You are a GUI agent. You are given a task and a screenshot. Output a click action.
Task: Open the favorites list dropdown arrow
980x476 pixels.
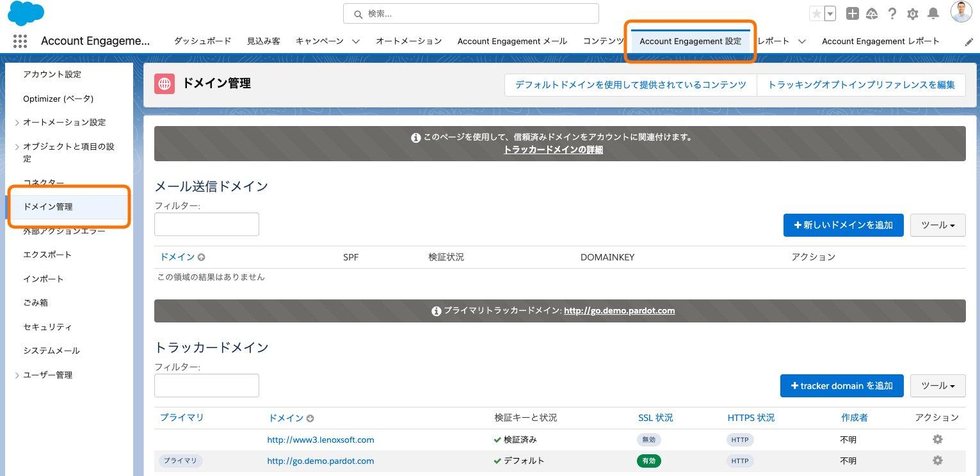click(830, 13)
